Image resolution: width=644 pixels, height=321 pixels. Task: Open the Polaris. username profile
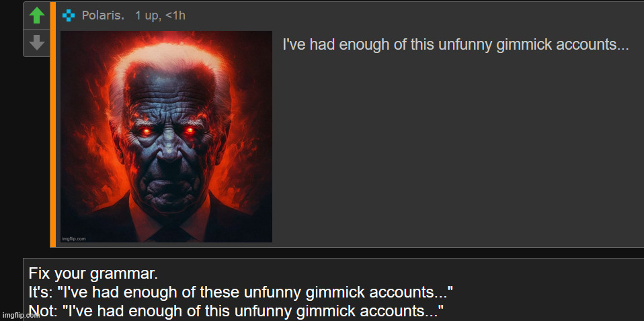pos(103,15)
